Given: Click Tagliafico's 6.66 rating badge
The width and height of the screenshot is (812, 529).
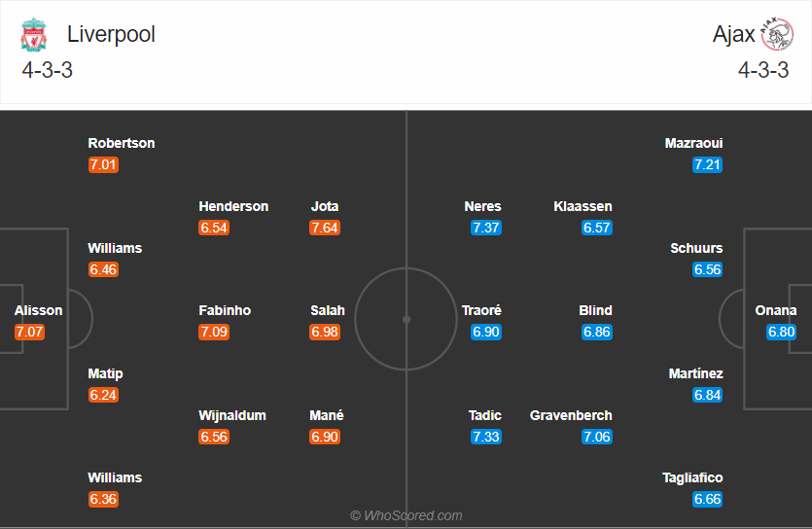Looking at the screenshot, I should pos(708,499).
